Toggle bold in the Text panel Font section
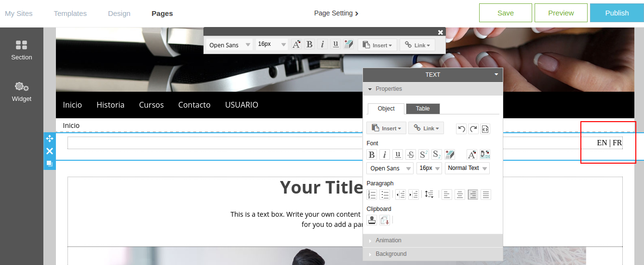The image size is (644, 265). point(372,154)
